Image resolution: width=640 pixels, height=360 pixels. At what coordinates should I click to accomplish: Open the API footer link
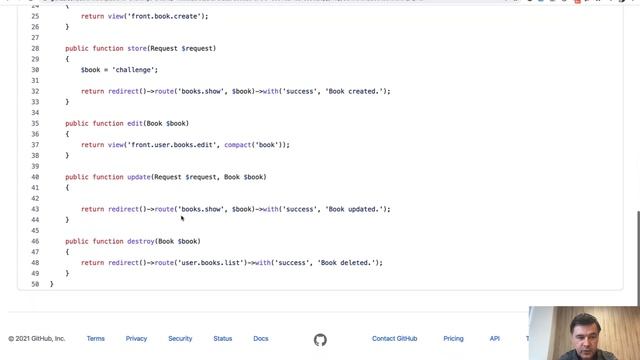pyautogui.click(x=495, y=339)
